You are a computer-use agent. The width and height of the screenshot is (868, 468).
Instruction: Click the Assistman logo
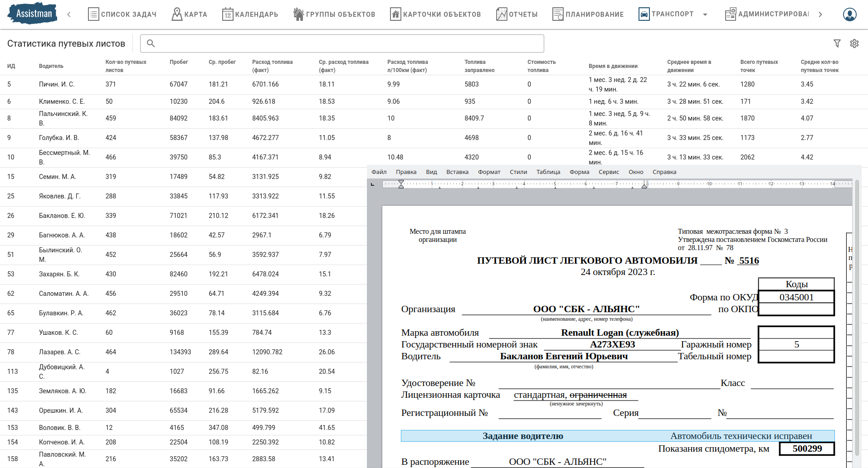[33, 14]
